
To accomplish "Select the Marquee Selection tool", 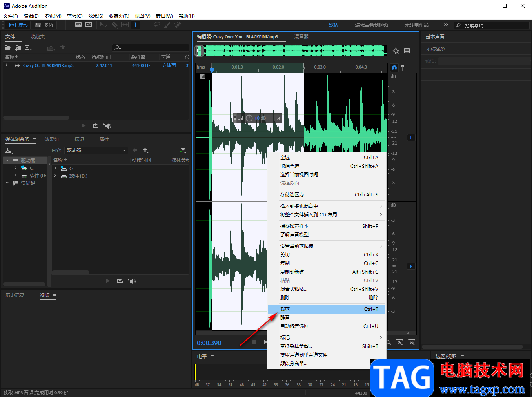I will pyautogui.click(x=146, y=25).
